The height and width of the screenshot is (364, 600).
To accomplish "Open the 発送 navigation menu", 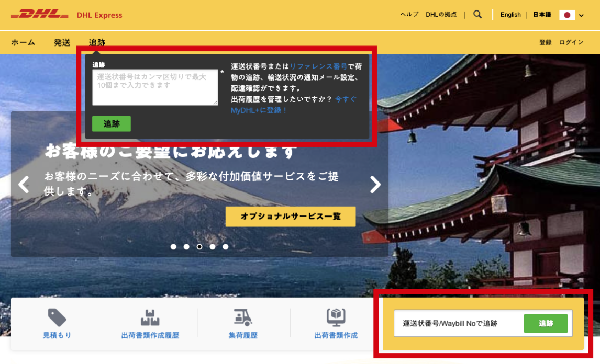I will point(62,42).
